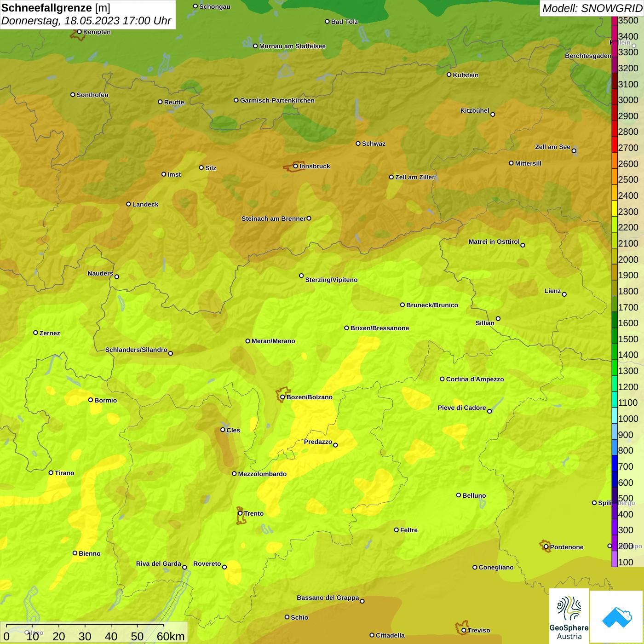The height and width of the screenshot is (644, 644).
Task: Click the Berchtesgaden label
Action: 588,56
